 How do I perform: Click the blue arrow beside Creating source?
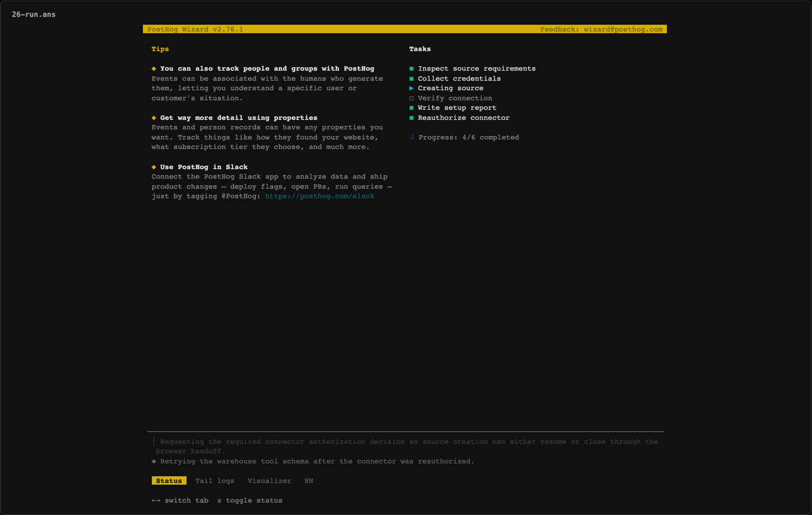tap(412, 88)
